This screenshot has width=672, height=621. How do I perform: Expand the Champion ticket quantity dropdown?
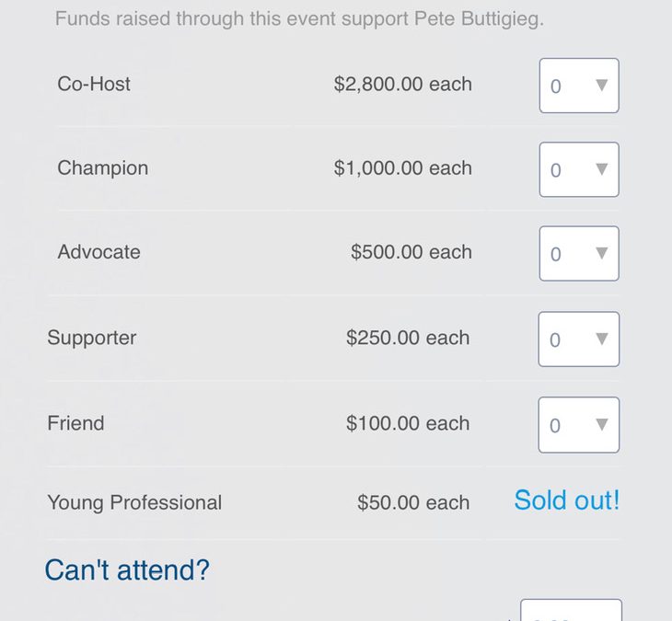tap(578, 169)
